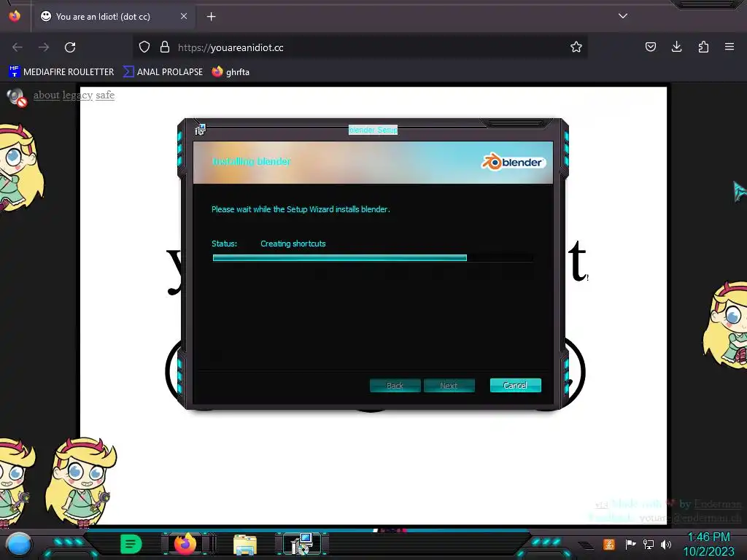Screen dimensions: 747x560
Task: Reload the current page
Action: point(70,47)
